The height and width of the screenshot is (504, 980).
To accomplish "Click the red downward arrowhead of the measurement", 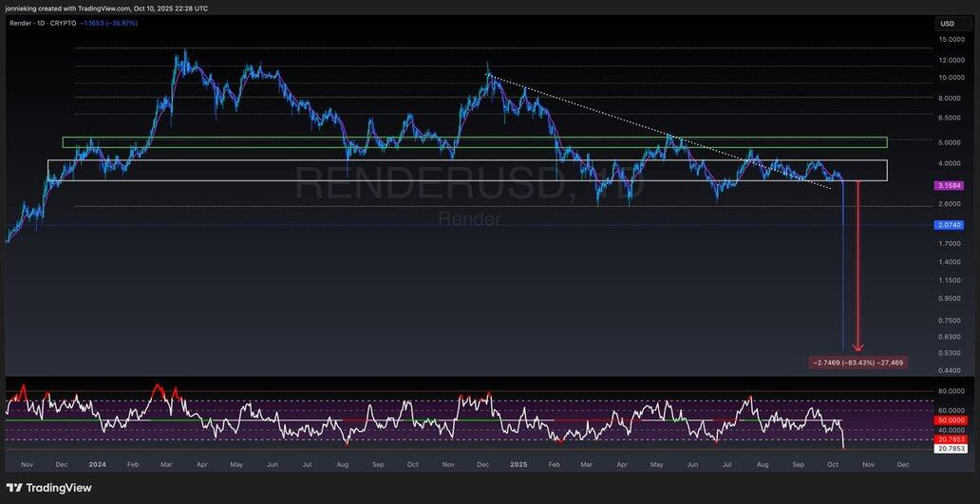I will point(858,347).
